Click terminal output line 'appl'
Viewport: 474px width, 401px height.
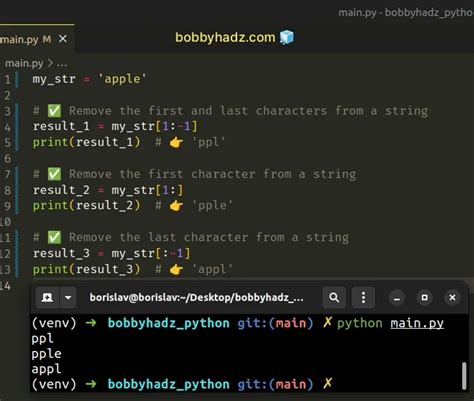[x=46, y=369]
